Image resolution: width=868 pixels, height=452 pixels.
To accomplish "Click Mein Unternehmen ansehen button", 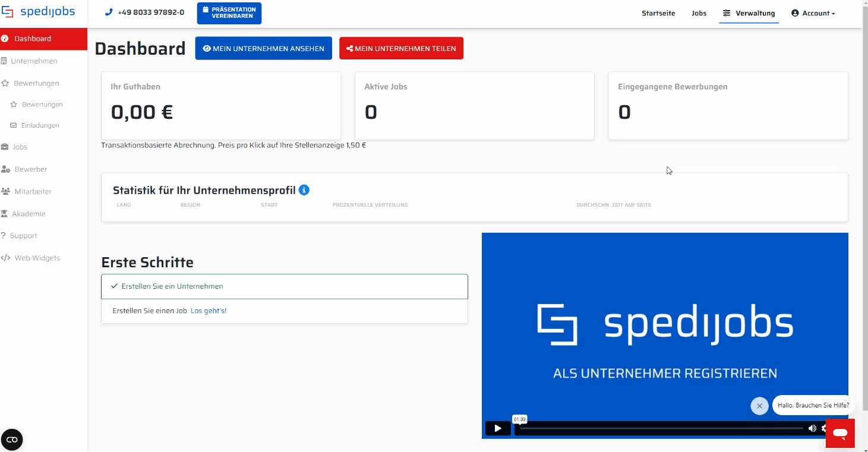I will tap(263, 48).
